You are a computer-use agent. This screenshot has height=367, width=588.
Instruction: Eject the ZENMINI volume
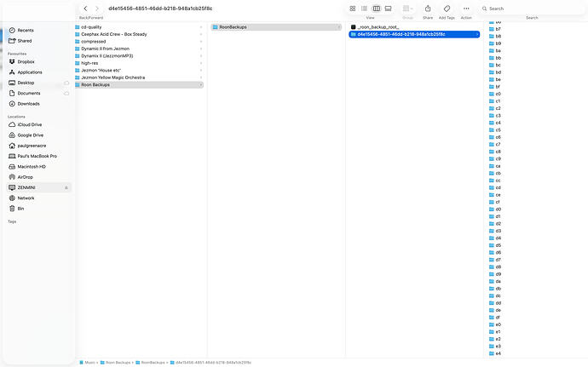coord(66,187)
